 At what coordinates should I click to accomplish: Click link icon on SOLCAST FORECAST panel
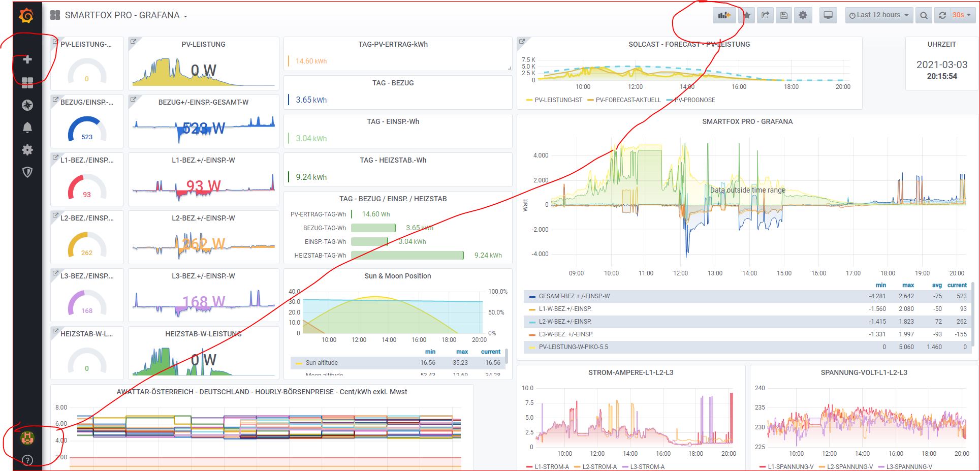(x=521, y=41)
